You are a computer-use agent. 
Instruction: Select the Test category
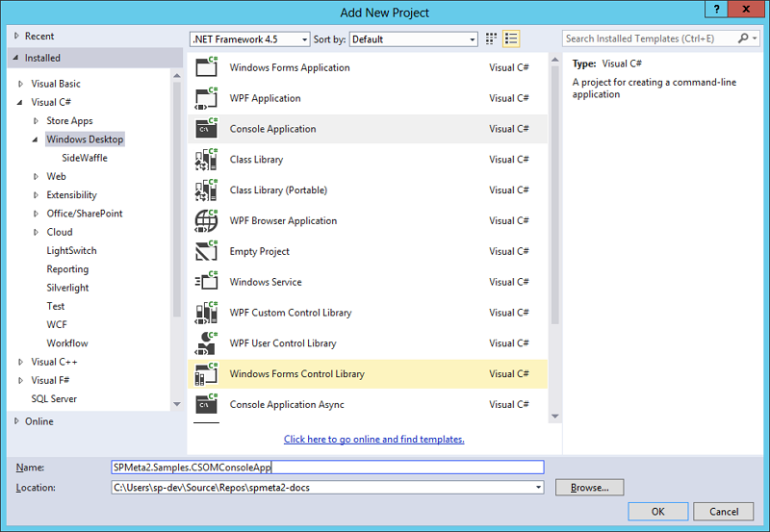[56, 306]
